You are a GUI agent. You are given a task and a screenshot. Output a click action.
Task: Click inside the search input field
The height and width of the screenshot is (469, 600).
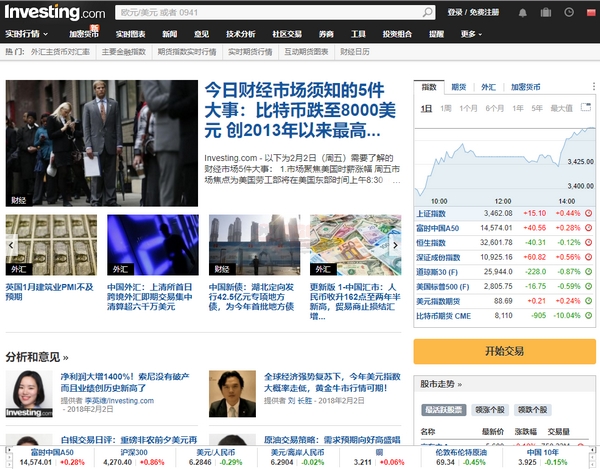point(268,13)
